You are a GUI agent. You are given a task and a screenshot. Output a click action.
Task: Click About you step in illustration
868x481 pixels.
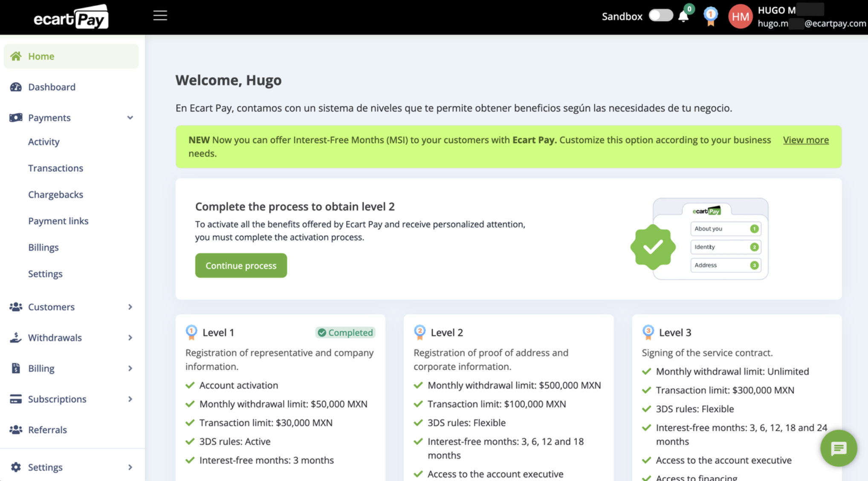(x=726, y=229)
